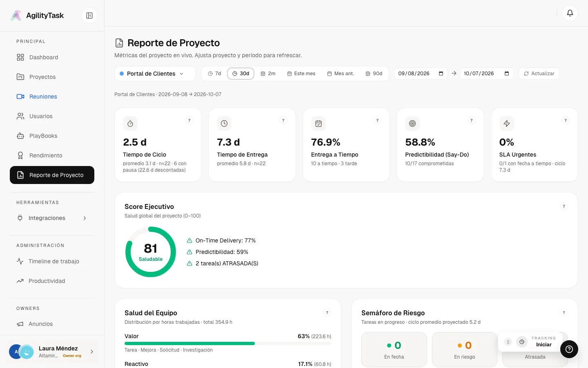
Task: Select the 7d period
Action: pyautogui.click(x=214, y=74)
